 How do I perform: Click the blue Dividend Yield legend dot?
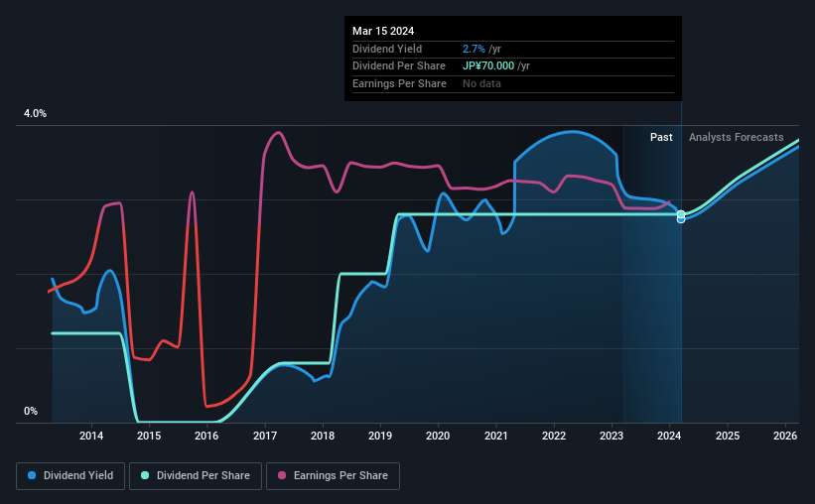tap(32, 475)
